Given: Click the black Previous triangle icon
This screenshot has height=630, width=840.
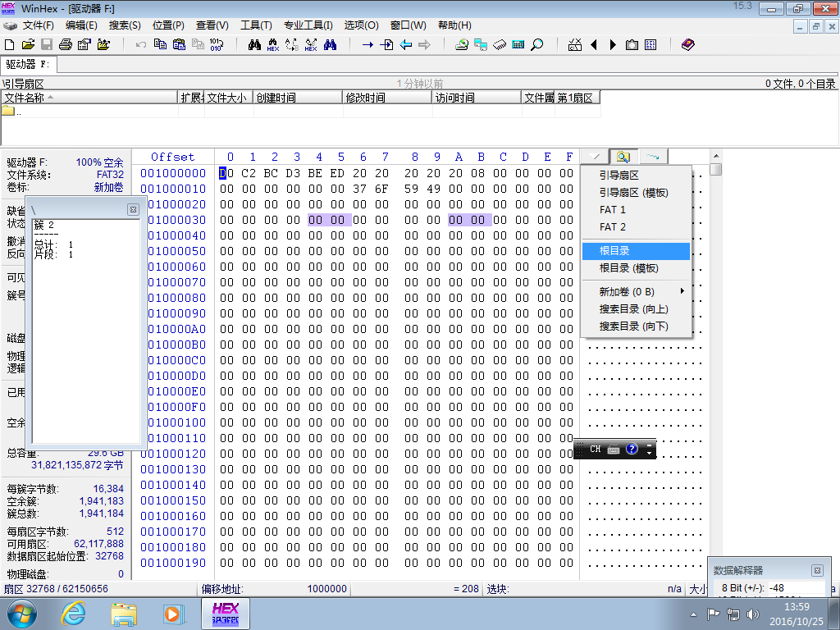Looking at the screenshot, I should point(594,45).
